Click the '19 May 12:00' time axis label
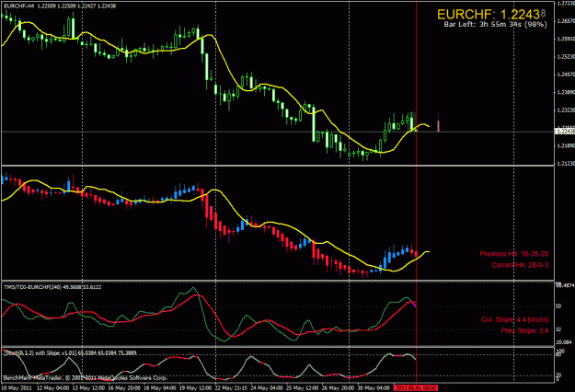 point(195,387)
